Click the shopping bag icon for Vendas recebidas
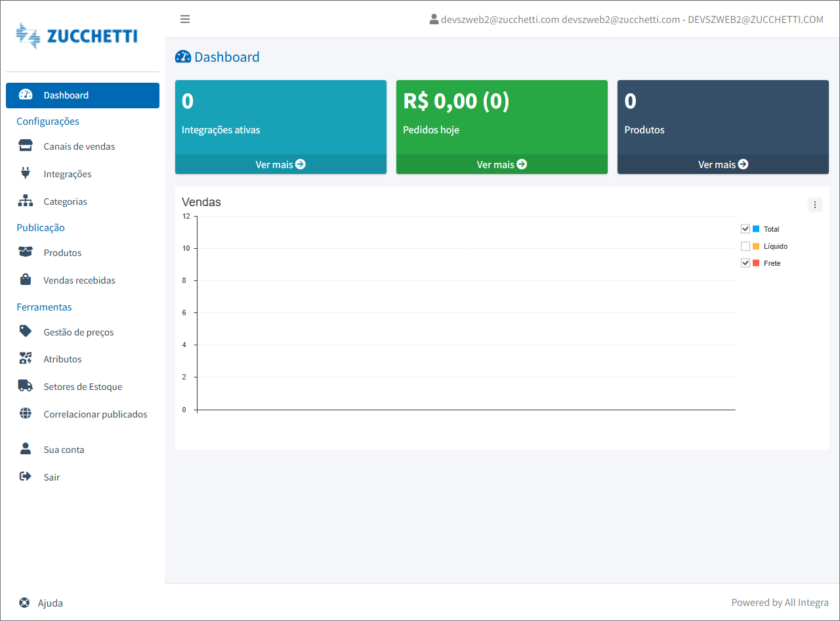The image size is (840, 621). click(x=26, y=280)
